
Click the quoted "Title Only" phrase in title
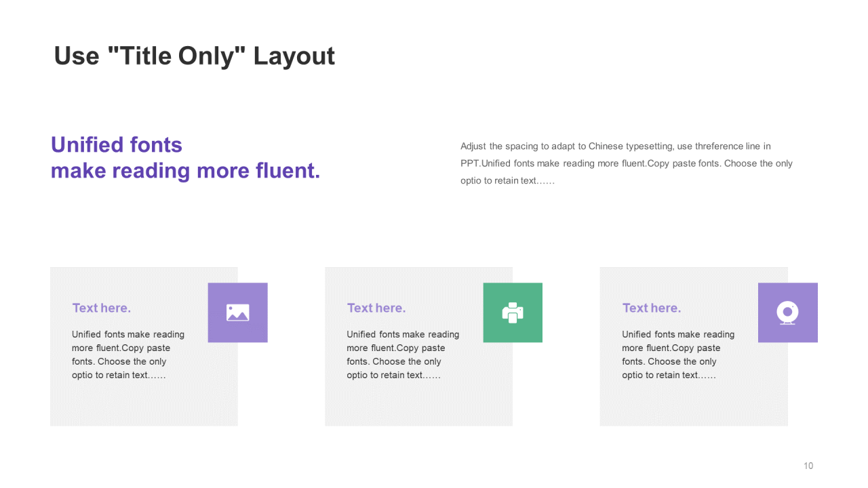click(176, 56)
